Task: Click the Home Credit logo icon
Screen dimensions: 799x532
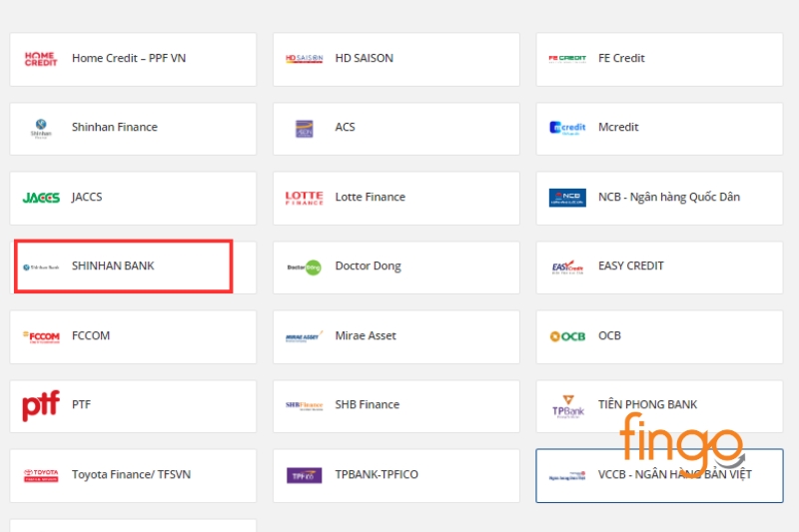Action: (x=41, y=59)
